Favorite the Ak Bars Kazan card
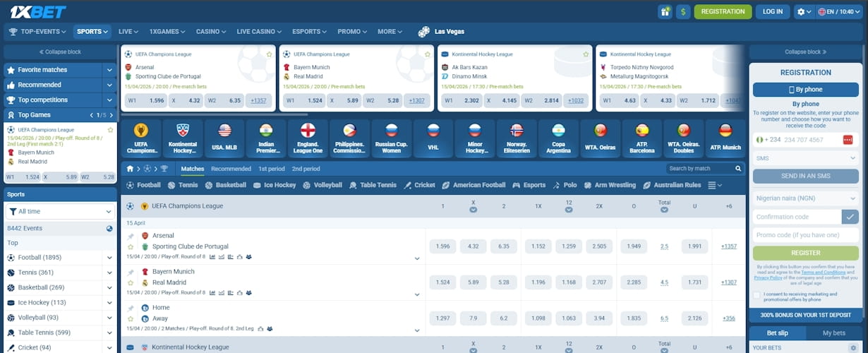The height and width of the screenshot is (353, 868). [x=586, y=54]
